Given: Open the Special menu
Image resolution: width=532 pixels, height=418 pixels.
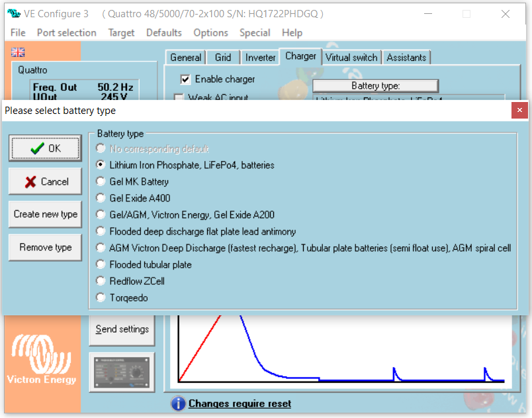Looking at the screenshot, I should (255, 32).
